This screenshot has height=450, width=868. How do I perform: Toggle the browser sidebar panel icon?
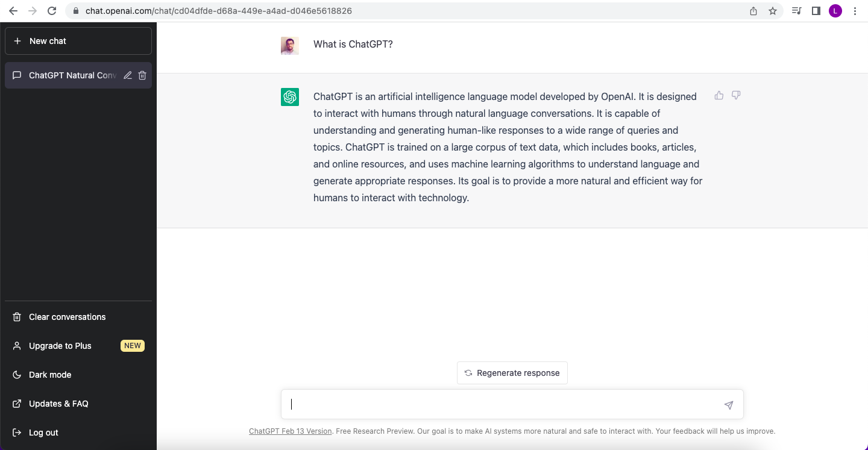point(816,10)
